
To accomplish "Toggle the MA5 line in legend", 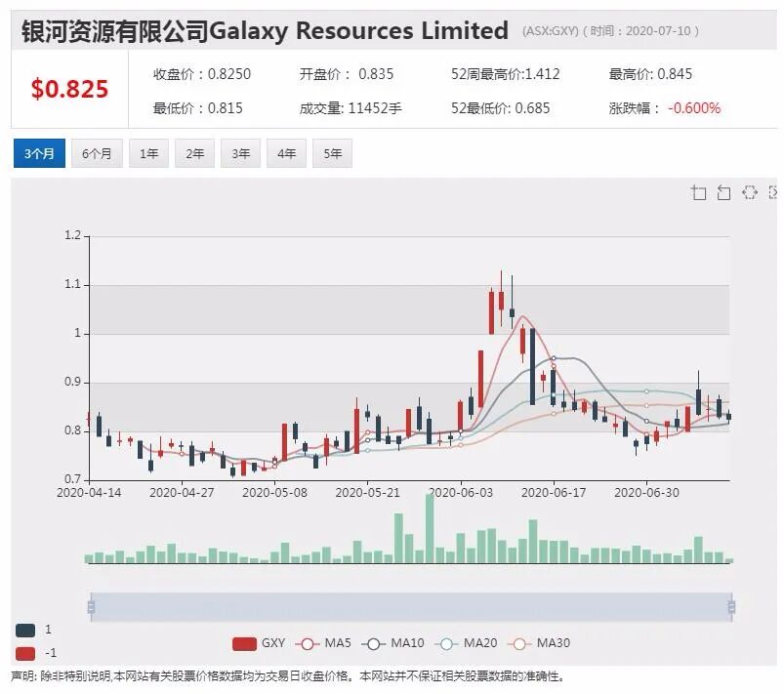I will click(x=323, y=643).
